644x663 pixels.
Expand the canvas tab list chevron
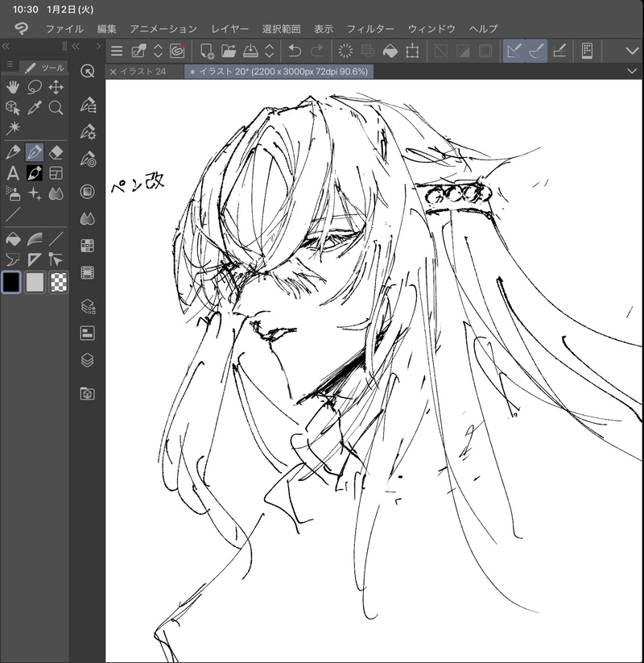[632, 71]
